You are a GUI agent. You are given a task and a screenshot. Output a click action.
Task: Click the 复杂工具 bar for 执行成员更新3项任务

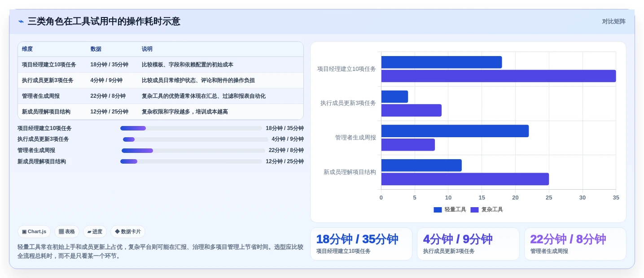pos(412,110)
